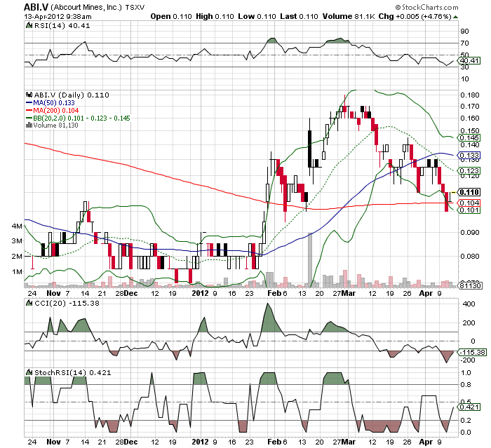This screenshot has height=448, width=491.
Task: Click the Last 0.110 header value
Action: click(x=299, y=16)
